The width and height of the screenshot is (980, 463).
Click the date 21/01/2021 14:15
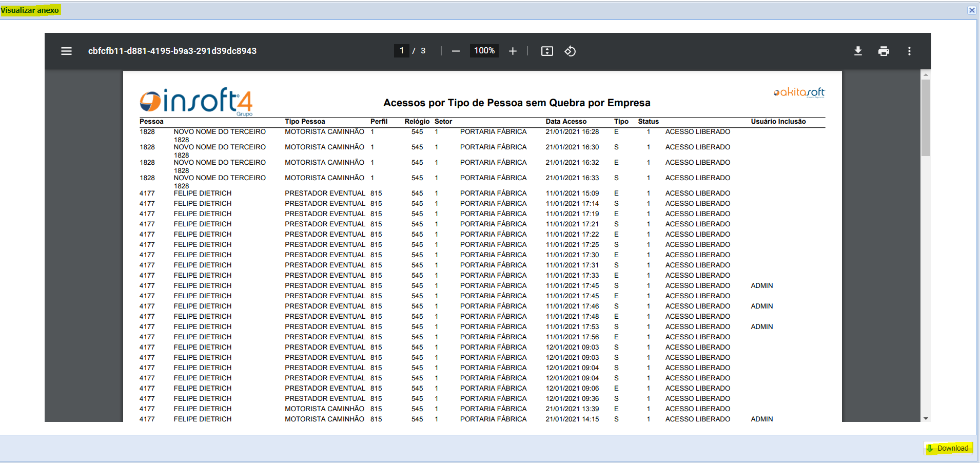click(x=572, y=419)
